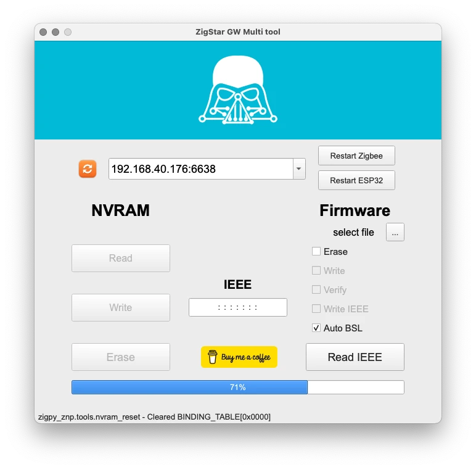Click the NVRAM Read button
476x469 pixels.
pyautogui.click(x=121, y=258)
